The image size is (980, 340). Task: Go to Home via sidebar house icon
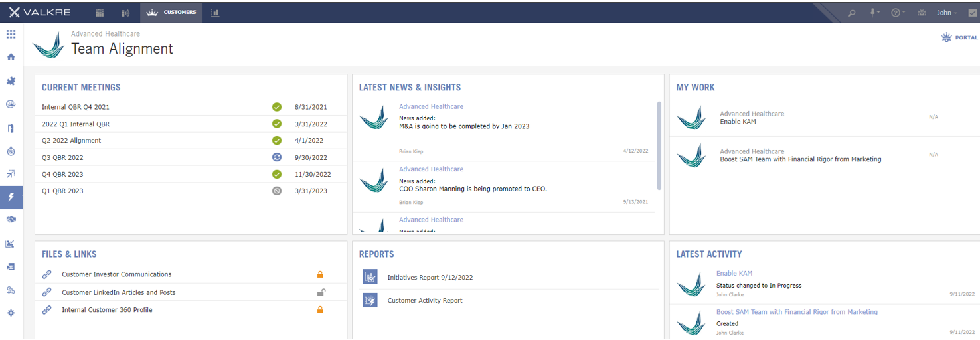click(x=11, y=57)
